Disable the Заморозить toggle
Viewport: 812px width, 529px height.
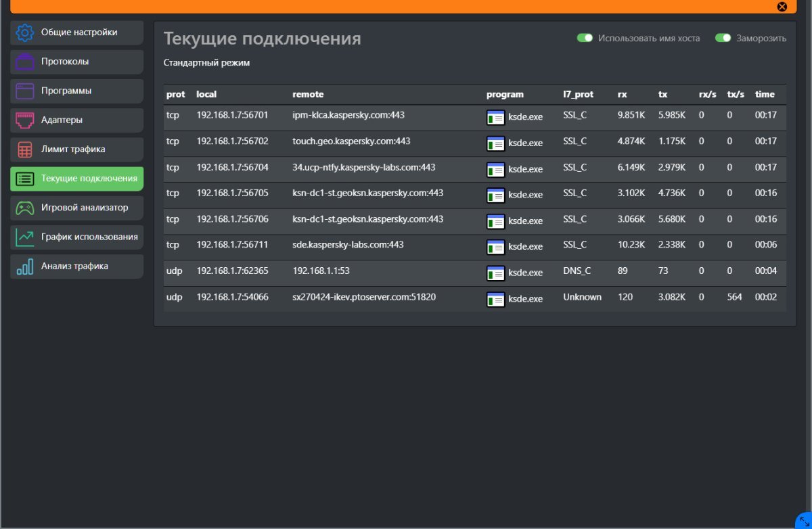(x=723, y=39)
